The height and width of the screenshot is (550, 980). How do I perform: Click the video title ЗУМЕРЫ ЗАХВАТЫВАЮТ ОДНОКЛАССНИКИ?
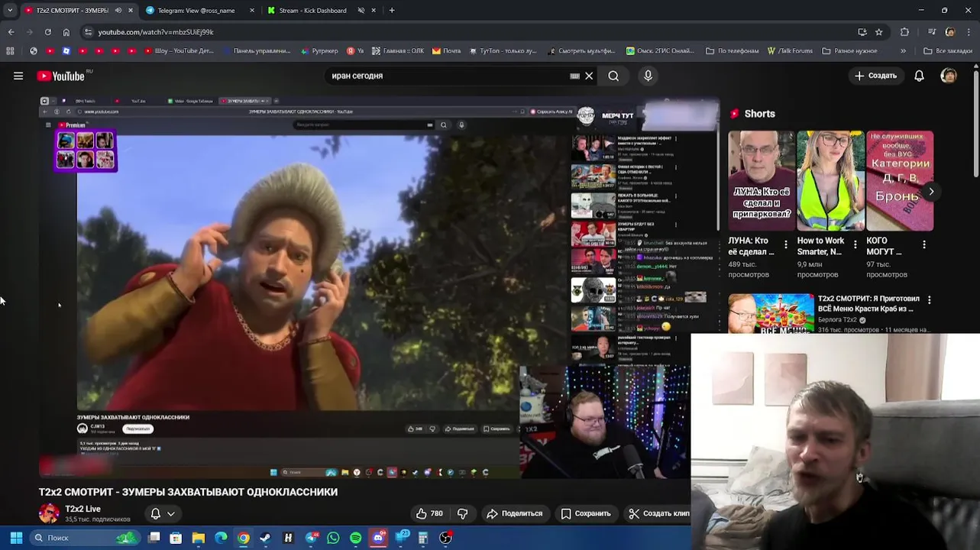pos(188,492)
